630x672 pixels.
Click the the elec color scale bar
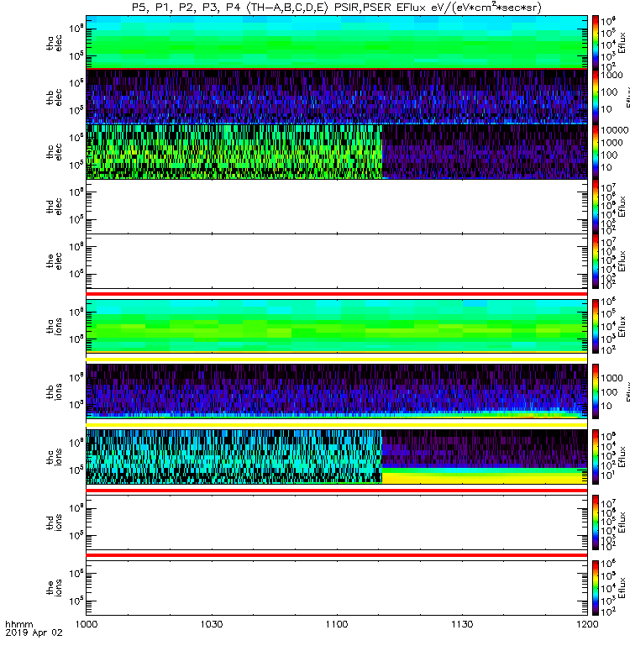click(x=596, y=260)
